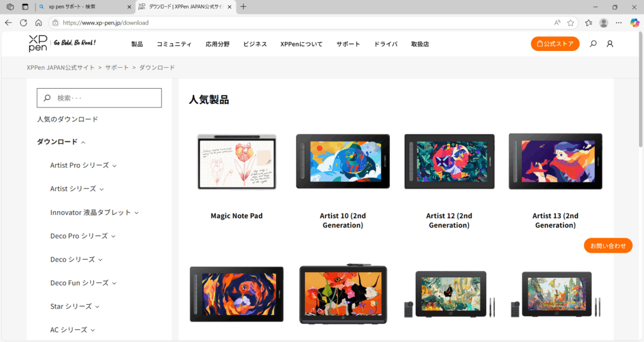Expand Innovator 液晶タブレット
The image size is (644, 342).
point(94,212)
